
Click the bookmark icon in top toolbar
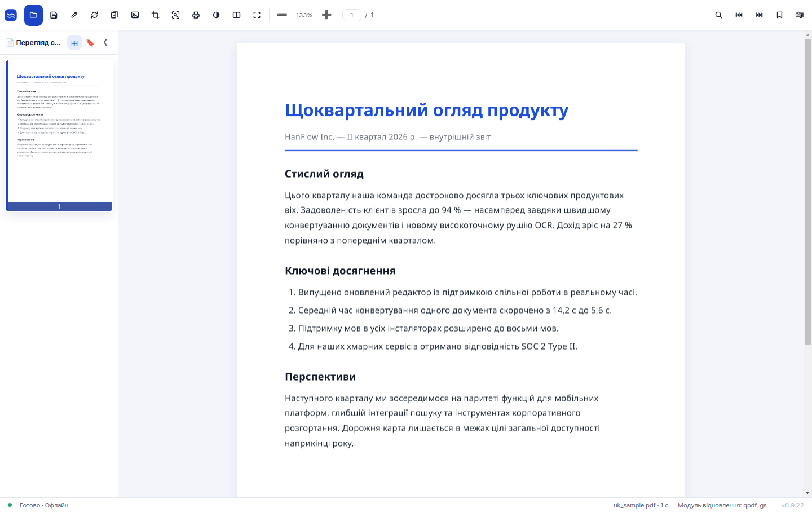tap(779, 15)
